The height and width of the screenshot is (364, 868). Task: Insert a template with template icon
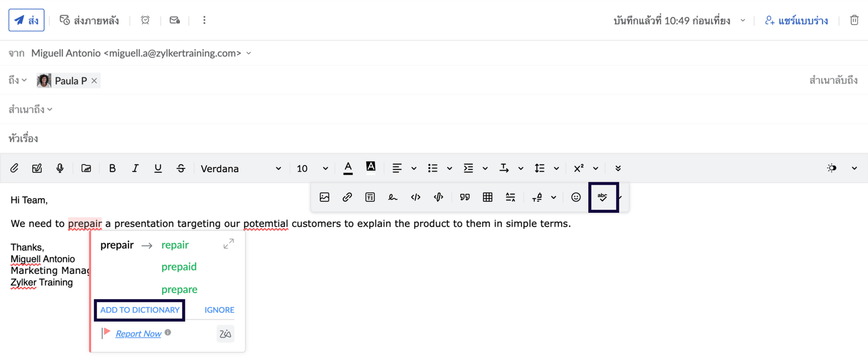[370, 197]
